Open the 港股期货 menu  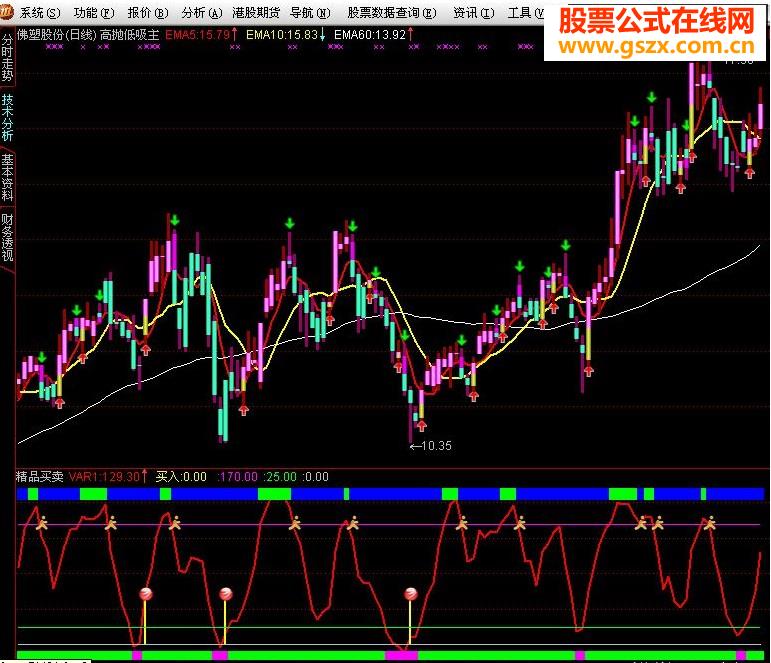[256, 12]
